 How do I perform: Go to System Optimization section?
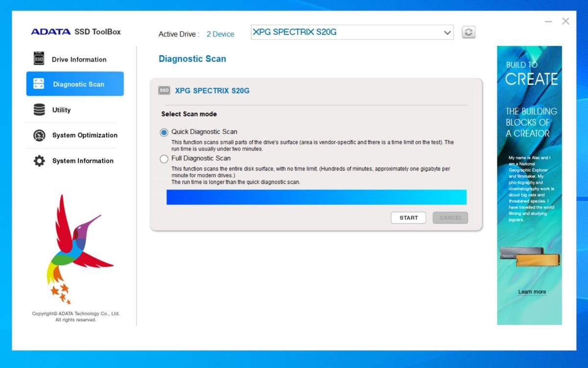[x=75, y=135]
